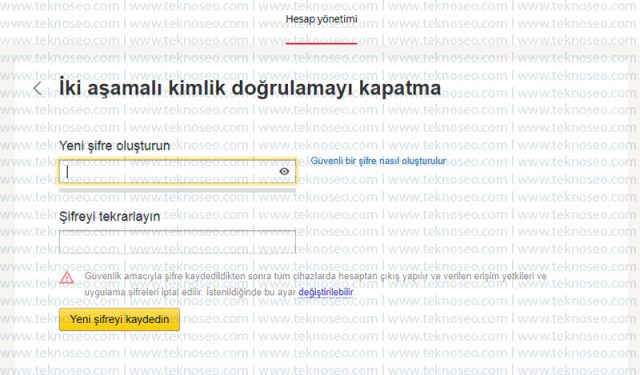Open the Hesap yönetimi tab
This screenshot has width=640, height=375.
click(321, 19)
